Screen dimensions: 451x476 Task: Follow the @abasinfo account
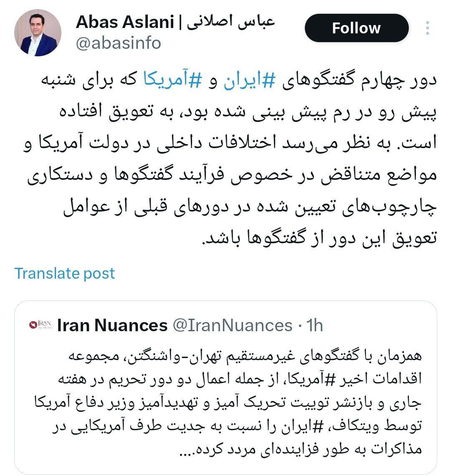tap(357, 28)
